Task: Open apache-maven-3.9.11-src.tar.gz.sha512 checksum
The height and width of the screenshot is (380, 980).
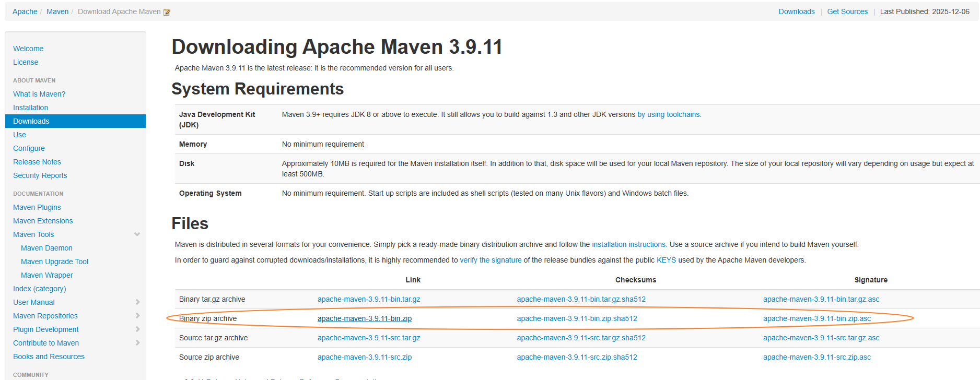Action: [x=581, y=338]
